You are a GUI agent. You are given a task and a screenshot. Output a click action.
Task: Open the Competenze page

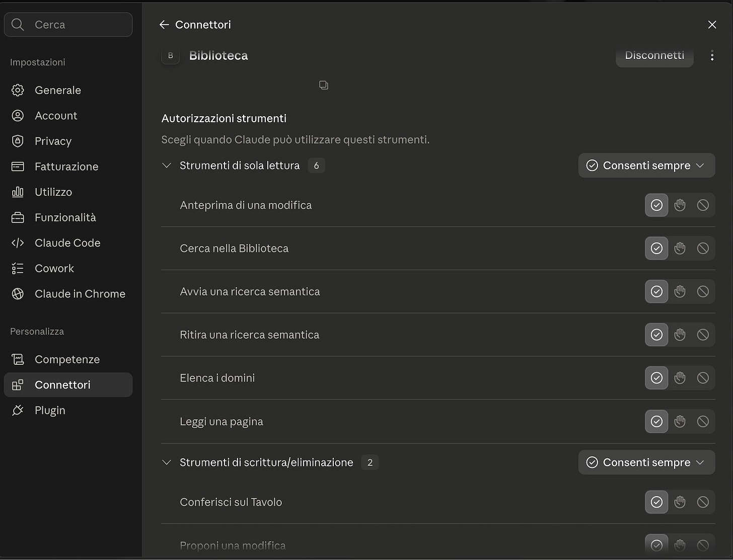click(68, 359)
